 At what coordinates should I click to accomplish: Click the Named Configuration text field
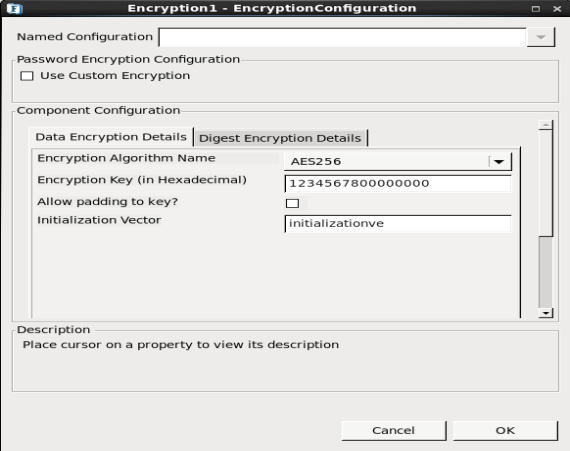(x=342, y=37)
